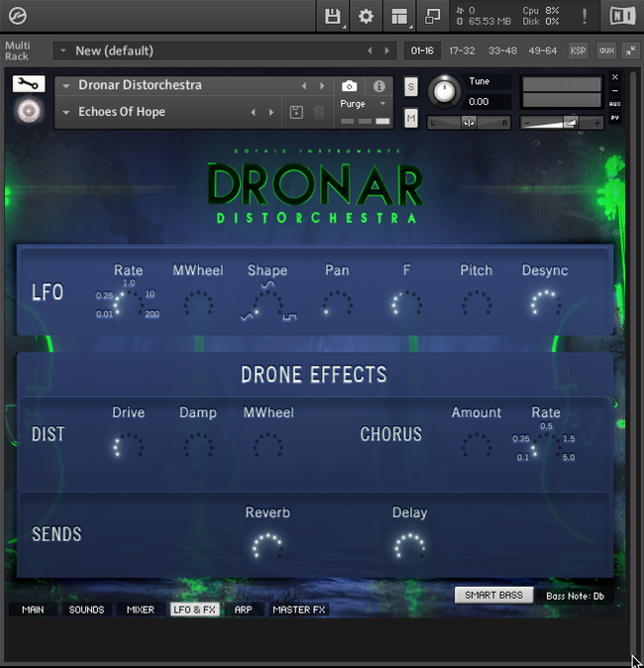This screenshot has height=668, width=644.
Task: Click the LFO Pitch knob
Action: [x=477, y=303]
